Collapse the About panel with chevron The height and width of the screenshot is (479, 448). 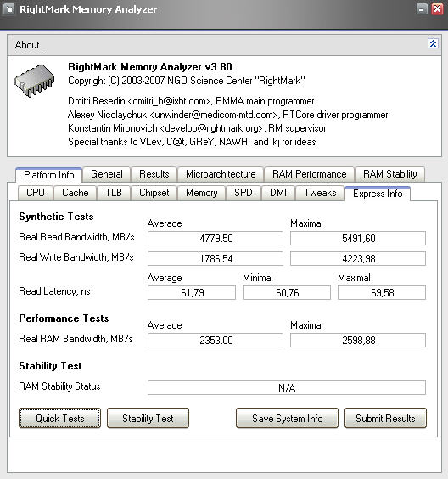click(433, 43)
